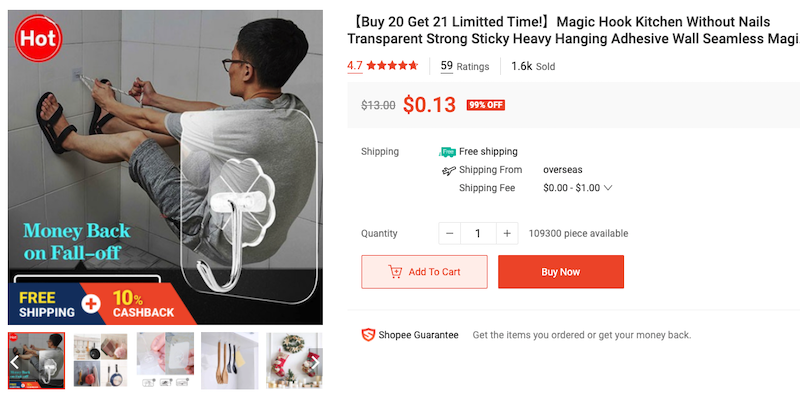
Task: Select the frying pans thumbnail
Action: 101,360
